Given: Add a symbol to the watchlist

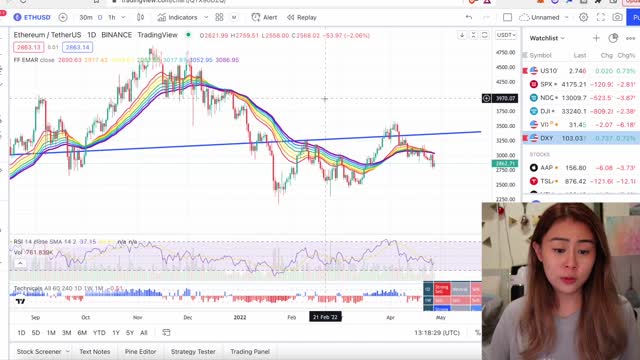Looking at the screenshot, I should (596, 38).
